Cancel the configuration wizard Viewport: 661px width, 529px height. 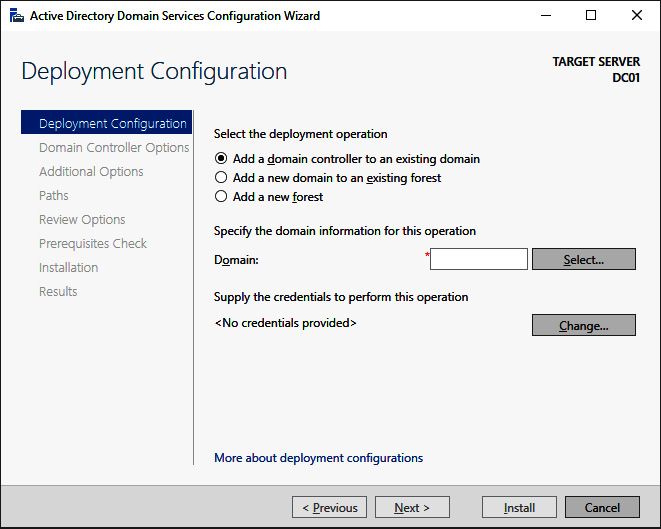coord(602,507)
